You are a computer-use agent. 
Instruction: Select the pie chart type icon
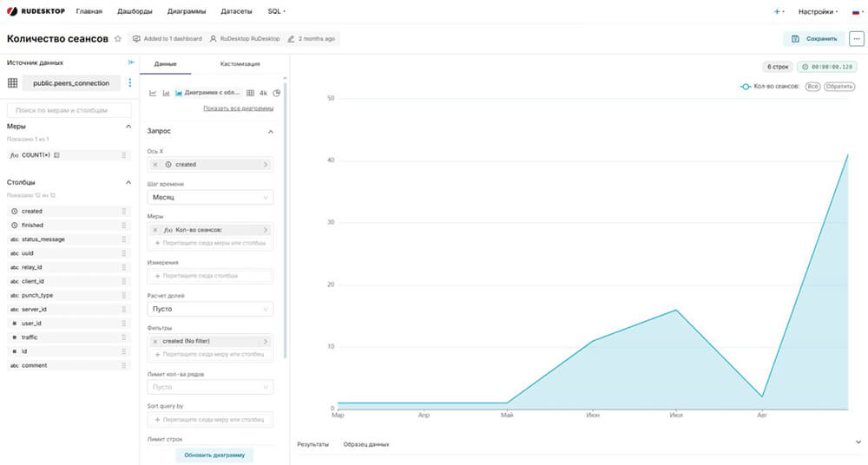[277, 93]
